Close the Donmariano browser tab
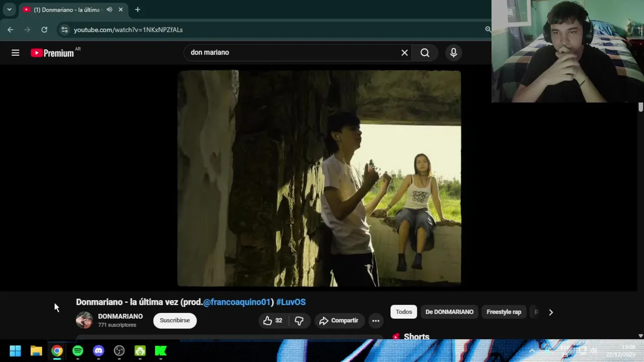This screenshot has width=644, height=362. click(121, 10)
